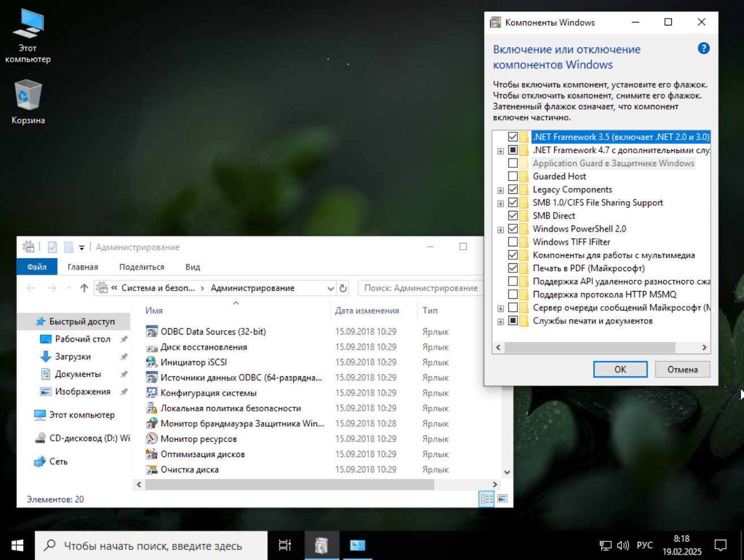The width and height of the screenshot is (744, 560).
Task: Switch to large thumbnails view in Explorer
Action: point(502,498)
